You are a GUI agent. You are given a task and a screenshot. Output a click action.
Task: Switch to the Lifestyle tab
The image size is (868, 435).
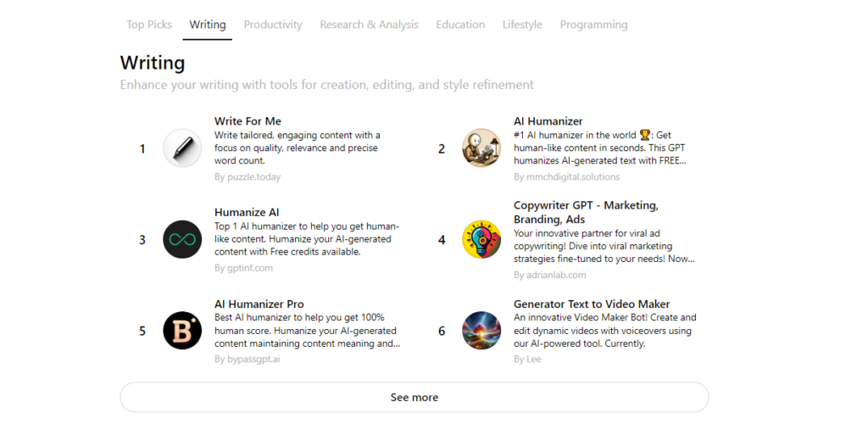pos(522,25)
